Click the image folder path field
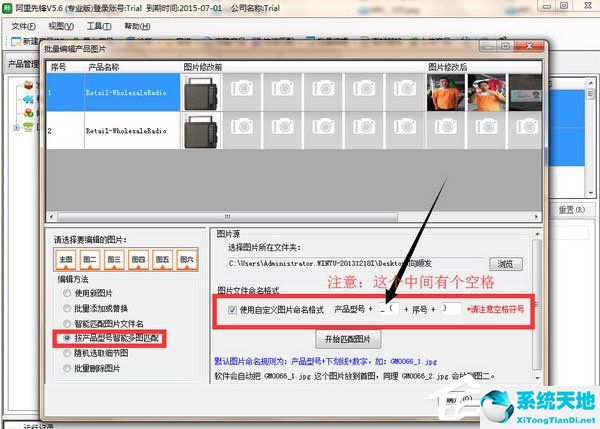 [355, 264]
